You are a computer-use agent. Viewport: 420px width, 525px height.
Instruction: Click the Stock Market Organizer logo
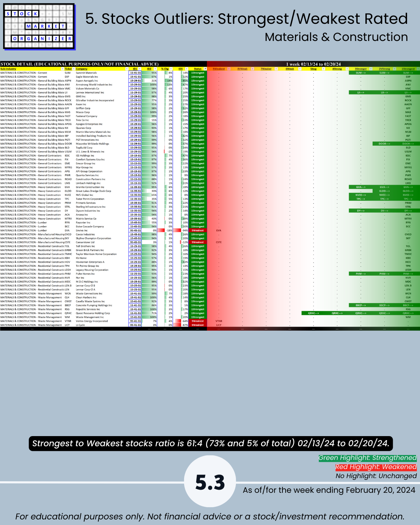point(39,27)
